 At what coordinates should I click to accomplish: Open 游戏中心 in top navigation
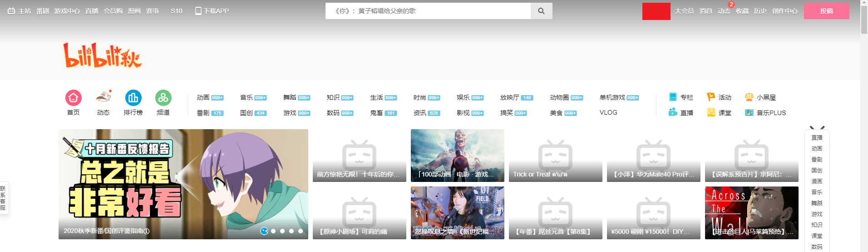click(x=67, y=11)
